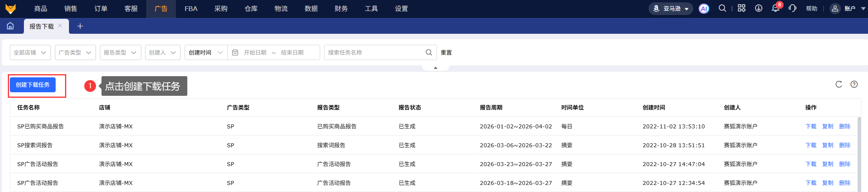868x192 pixels.
Task: Open the 仓库 menu
Action: [x=251, y=9]
